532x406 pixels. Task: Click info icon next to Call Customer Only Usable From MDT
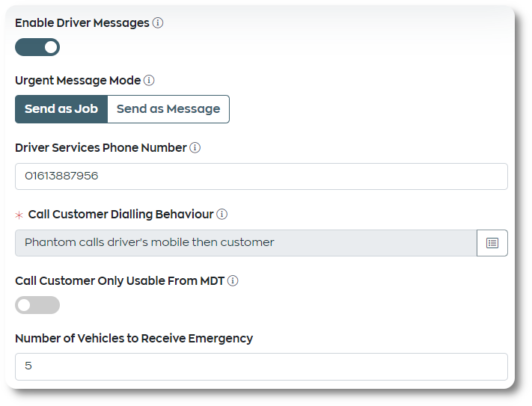233,280
